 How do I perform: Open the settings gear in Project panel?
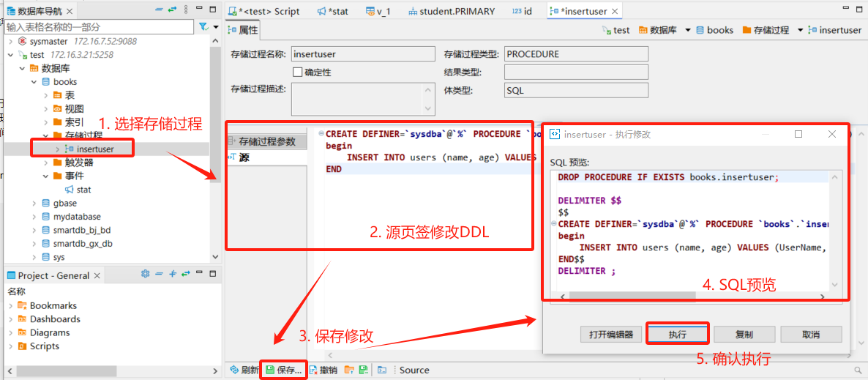[145, 275]
